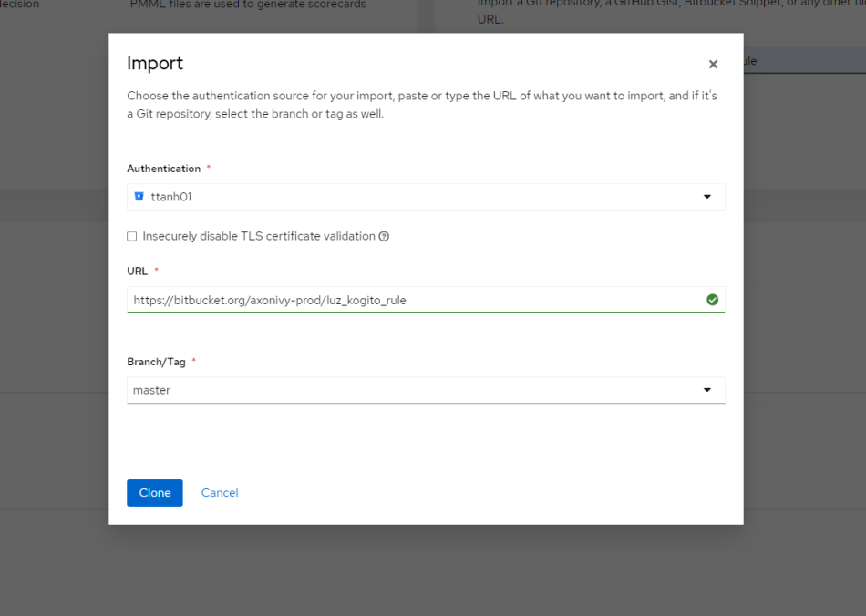This screenshot has height=616, width=866.
Task: Click the URL field label
Action: tap(138, 271)
